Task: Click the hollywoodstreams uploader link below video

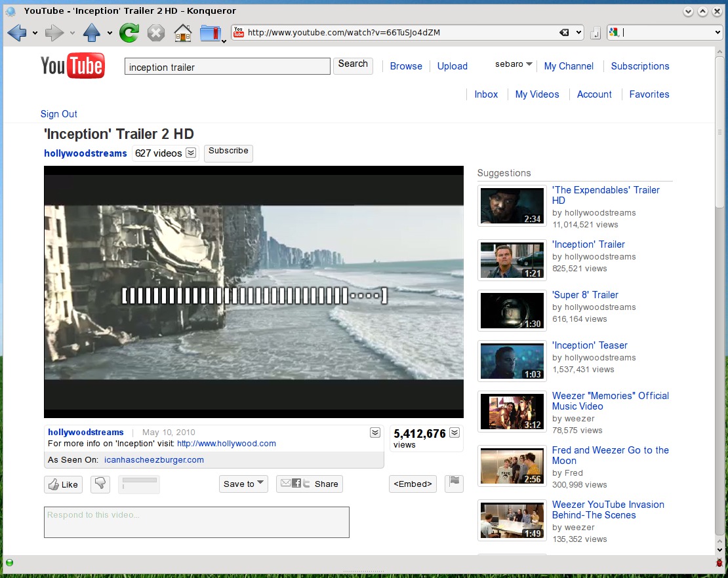Action: (85, 432)
